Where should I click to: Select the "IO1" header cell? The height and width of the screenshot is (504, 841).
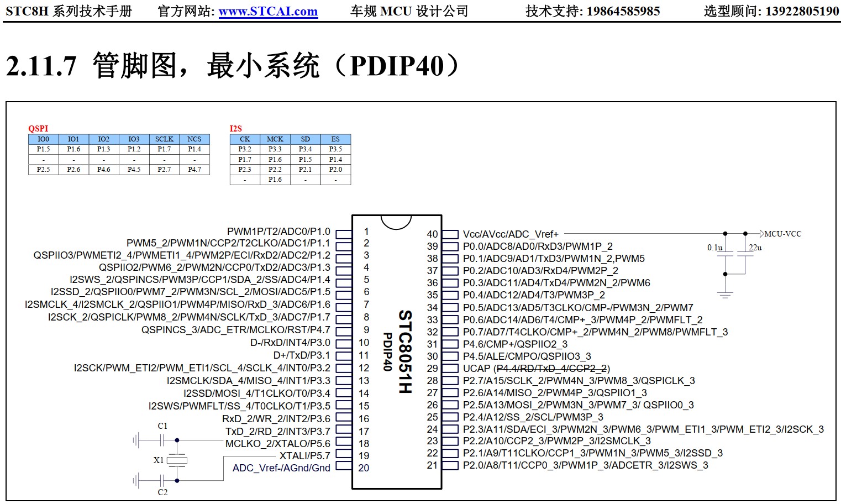coord(73,139)
